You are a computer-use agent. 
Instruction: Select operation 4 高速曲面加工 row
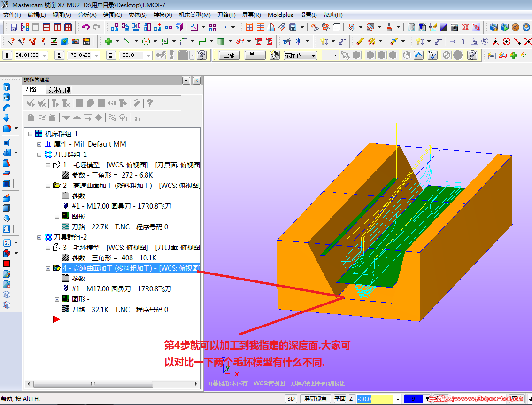(131, 268)
